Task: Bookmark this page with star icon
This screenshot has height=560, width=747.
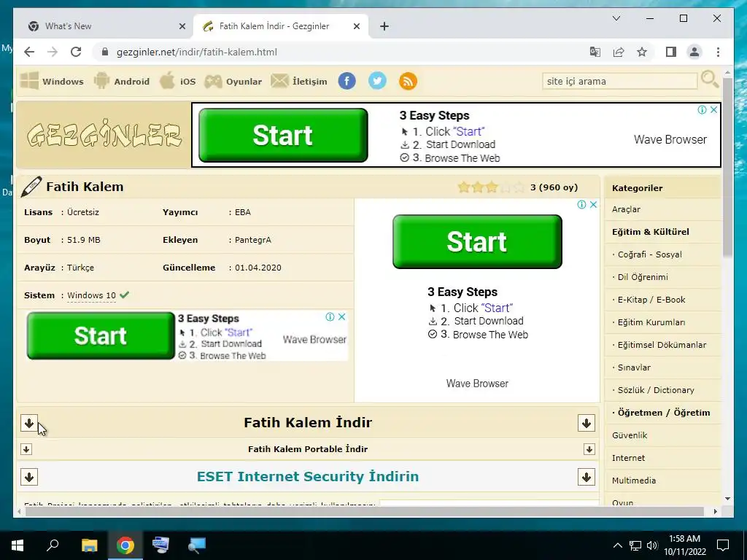Action: coord(642,52)
